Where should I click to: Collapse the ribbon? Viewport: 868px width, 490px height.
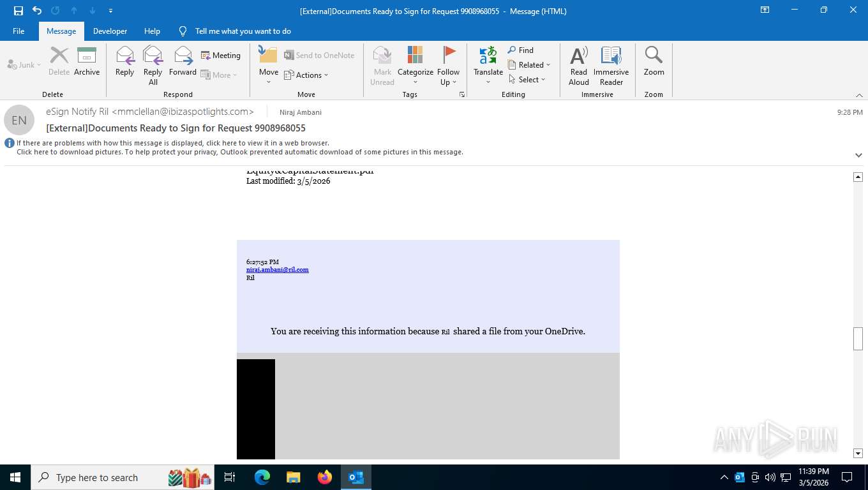coord(859,95)
